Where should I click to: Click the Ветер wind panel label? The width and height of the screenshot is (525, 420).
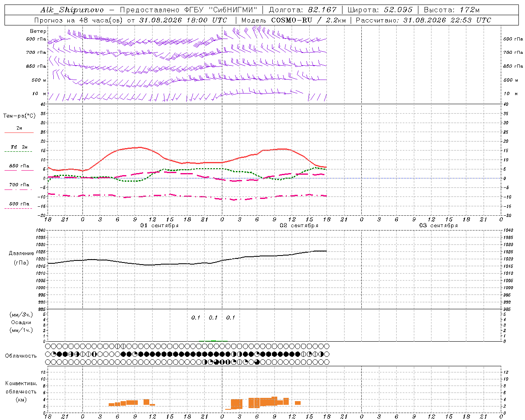coord(38,31)
